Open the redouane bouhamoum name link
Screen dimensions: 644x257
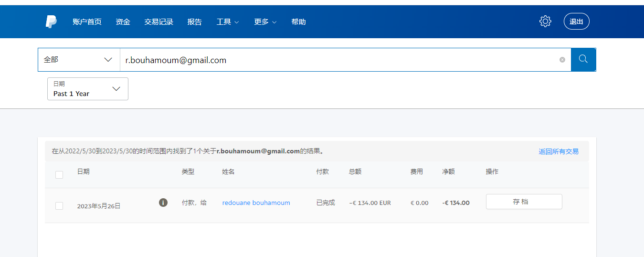pyautogui.click(x=256, y=203)
